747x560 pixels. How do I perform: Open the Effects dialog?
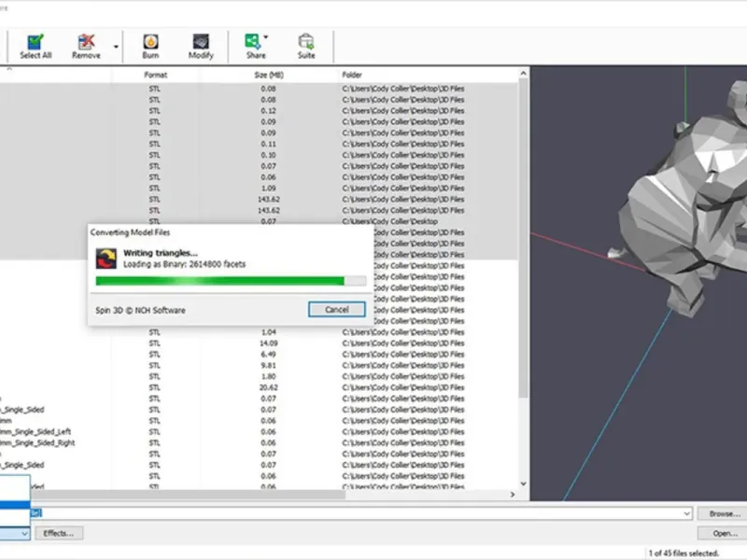[x=59, y=533]
